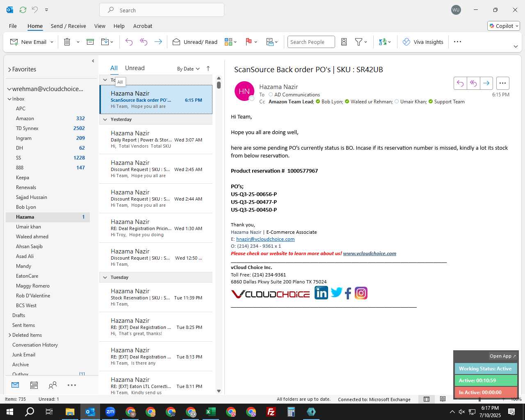
Task: Open the Instagram icon in signature
Action: [x=361, y=293]
